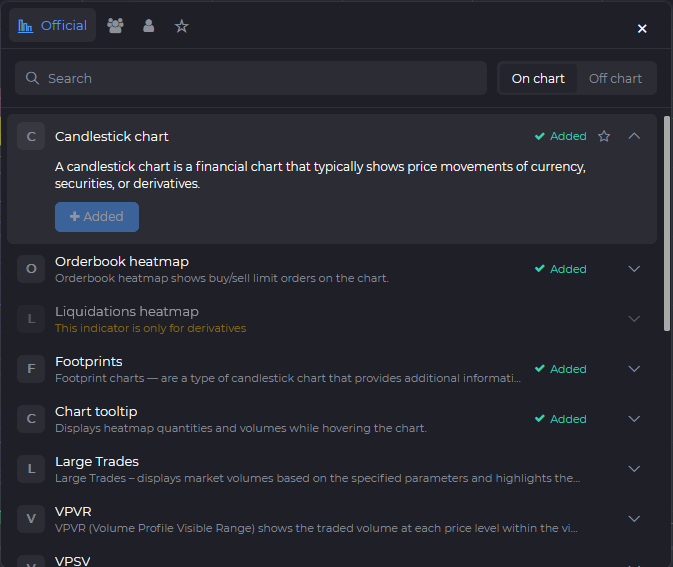
Task: Click the magnifier search icon
Action: [x=32, y=78]
